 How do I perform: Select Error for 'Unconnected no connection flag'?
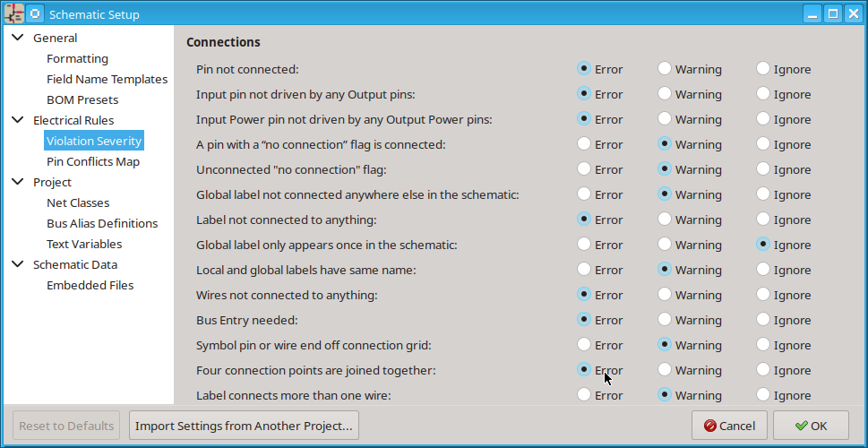pyautogui.click(x=584, y=169)
